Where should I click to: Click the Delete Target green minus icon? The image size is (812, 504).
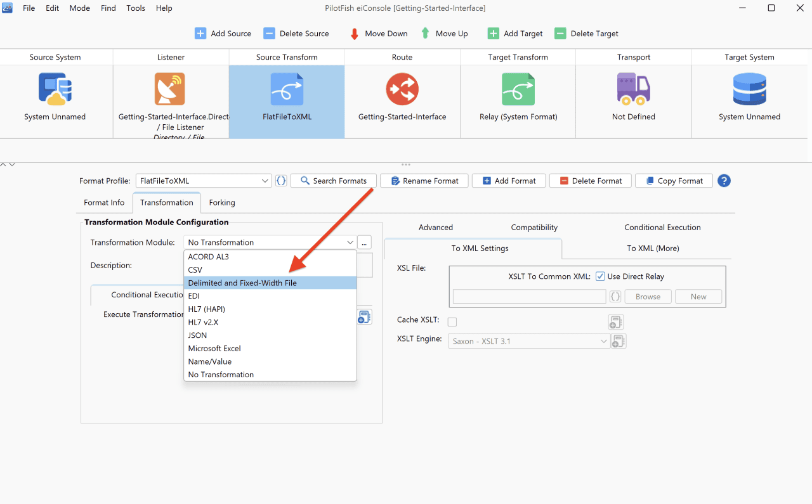tap(560, 34)
